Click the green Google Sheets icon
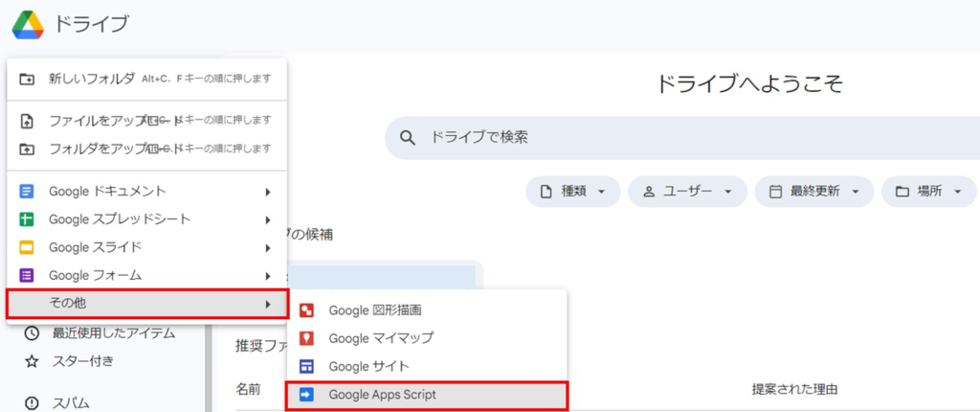The width and height of the screenshot is (980, 412). tap(26, 219)
